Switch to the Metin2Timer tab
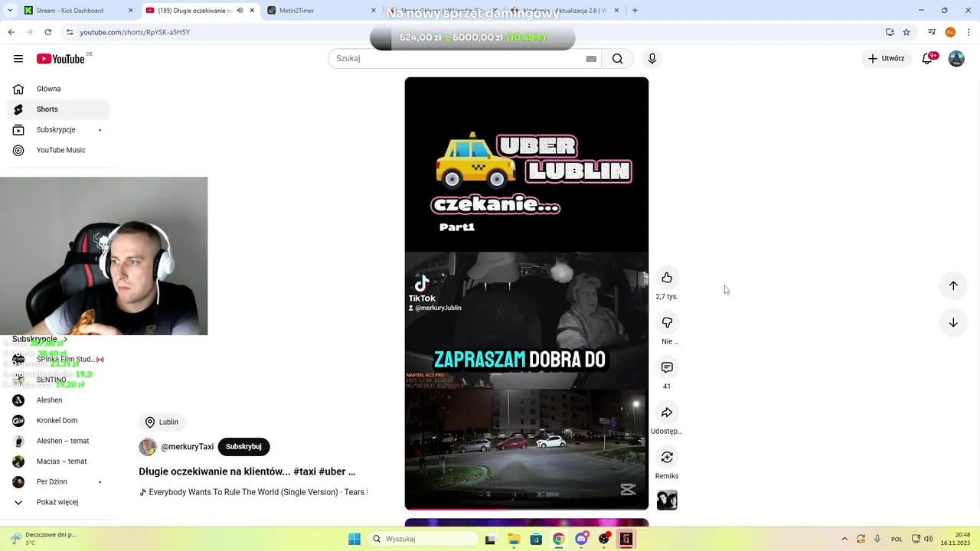The width and height of the screenshot is (980, 551). coord(322,11)
